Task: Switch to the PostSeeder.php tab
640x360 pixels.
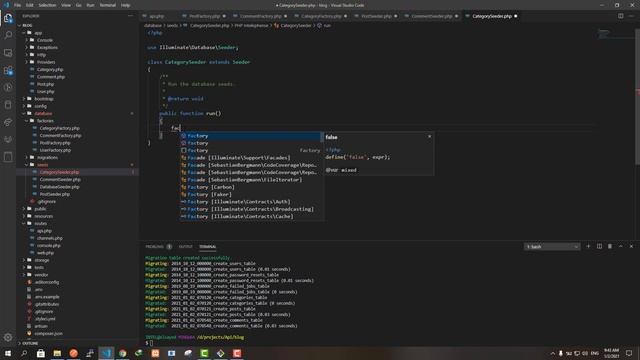Action: pyautogui.click(x=376, y=16)
